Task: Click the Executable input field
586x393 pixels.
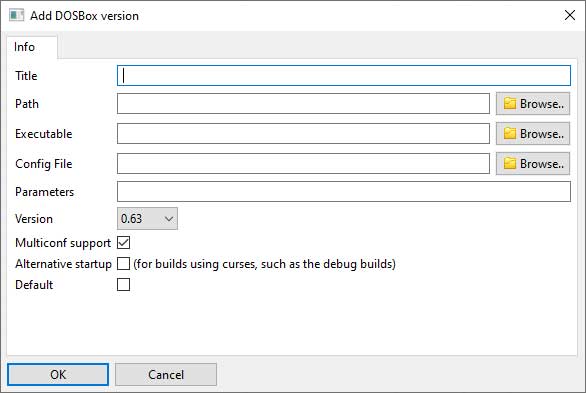Action: pos(303,133)
